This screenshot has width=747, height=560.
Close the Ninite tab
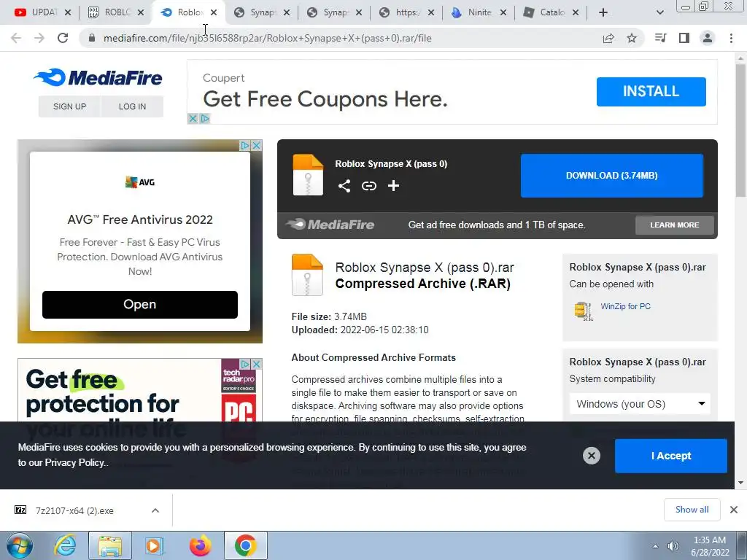(x=503, y=12)
